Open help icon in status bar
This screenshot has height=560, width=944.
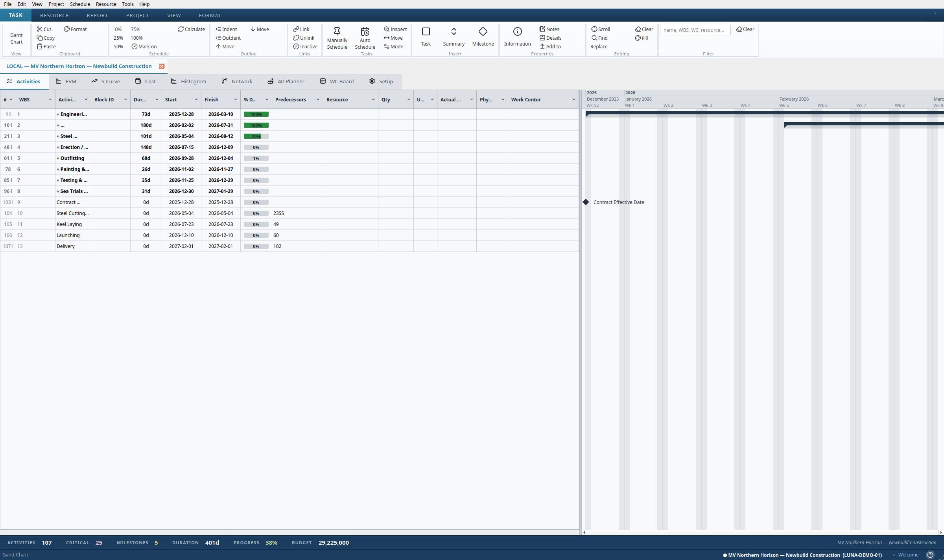coord(930,555)
